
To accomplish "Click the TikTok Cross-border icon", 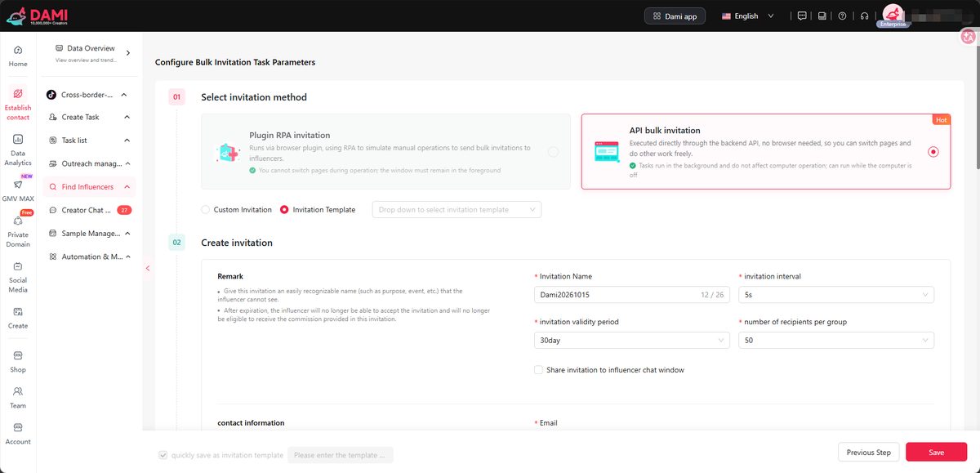I will click(51, 95).
